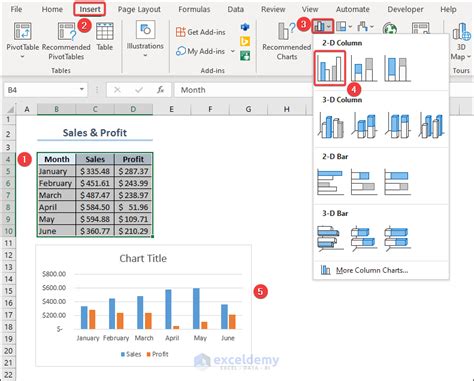Click the orange January Profit bar
Viewport: 474px width, 381px height.
pos(92,319)
